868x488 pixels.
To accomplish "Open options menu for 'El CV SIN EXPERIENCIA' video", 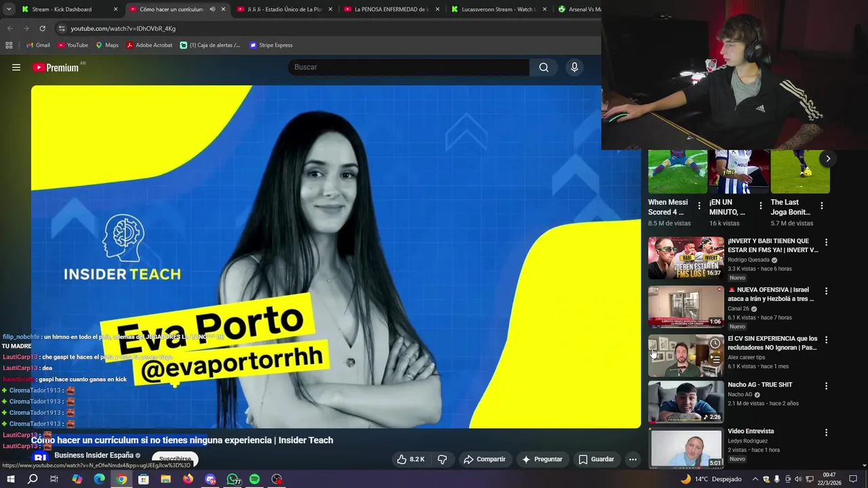I will [x=826, y=340].
